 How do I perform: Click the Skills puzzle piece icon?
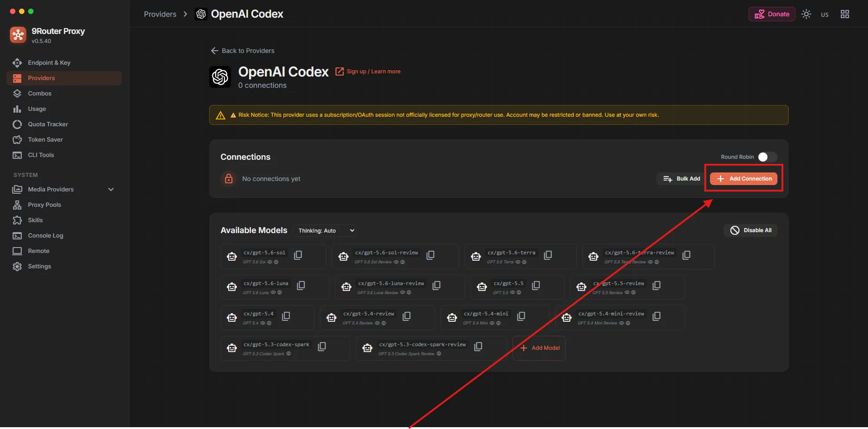coord(17,220)
